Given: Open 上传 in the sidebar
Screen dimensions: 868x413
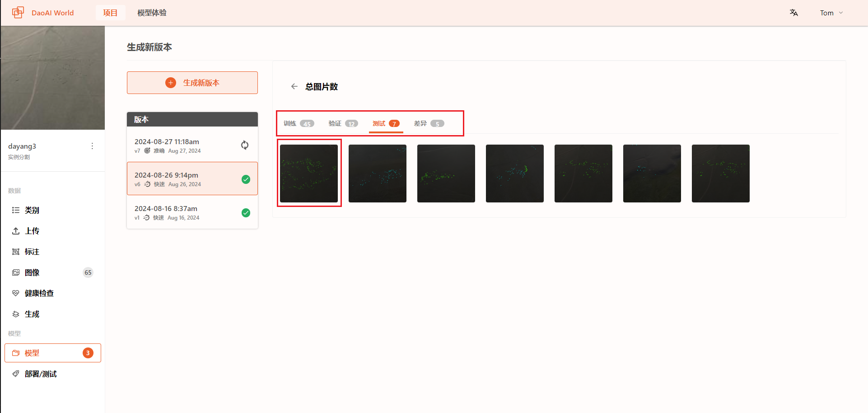Looking at the screenshot, I should (x=53, y=231).
